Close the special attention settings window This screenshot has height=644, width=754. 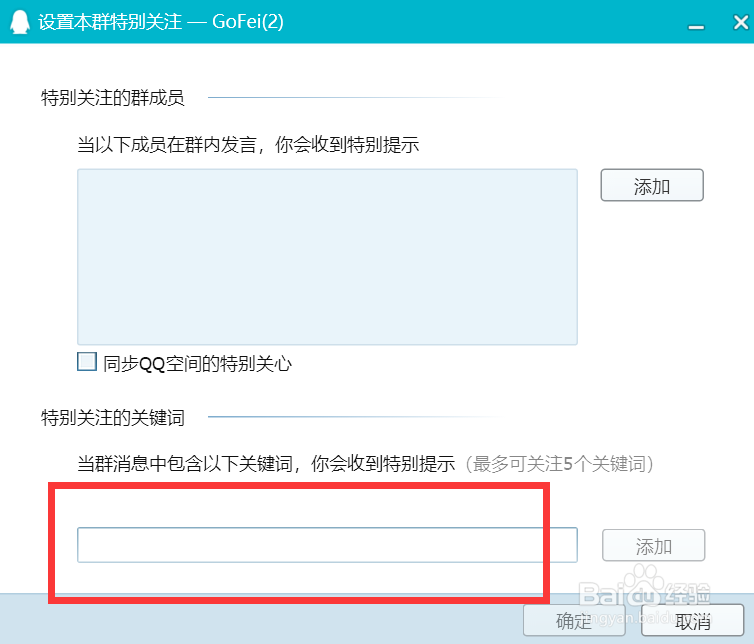[x=741, y=22]
